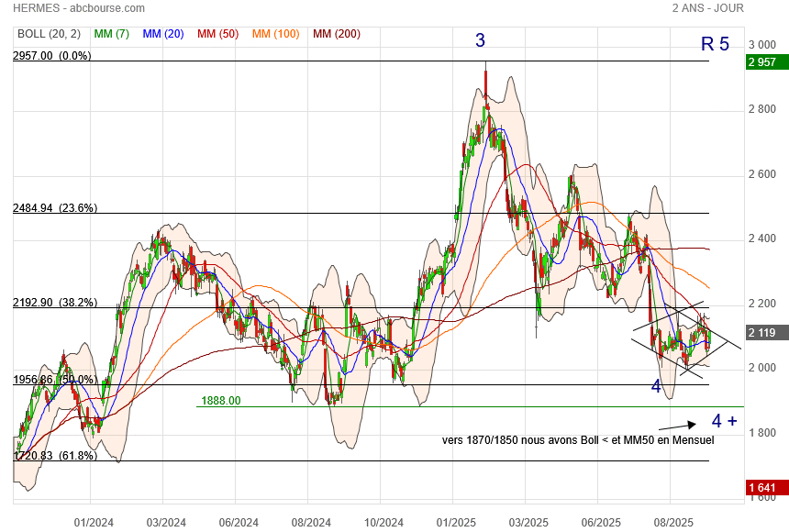Click the 3 000 price axis label
Screen dimensions: 789x532
[x=762, y=45]
